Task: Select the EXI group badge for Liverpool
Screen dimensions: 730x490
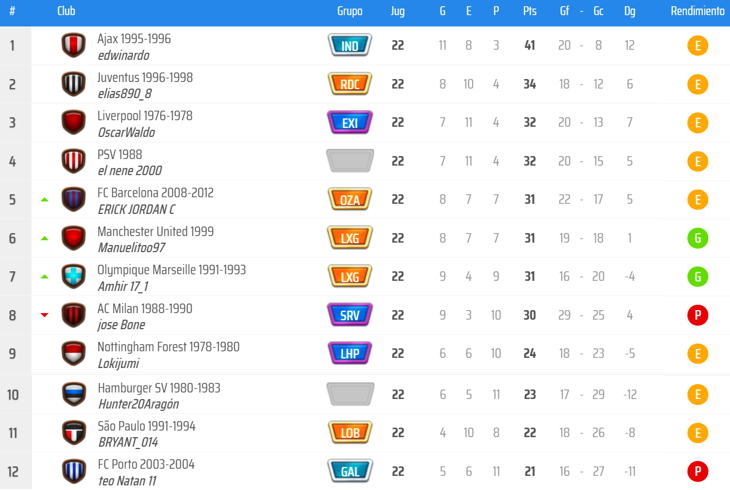Action: (x=350, y=123)
